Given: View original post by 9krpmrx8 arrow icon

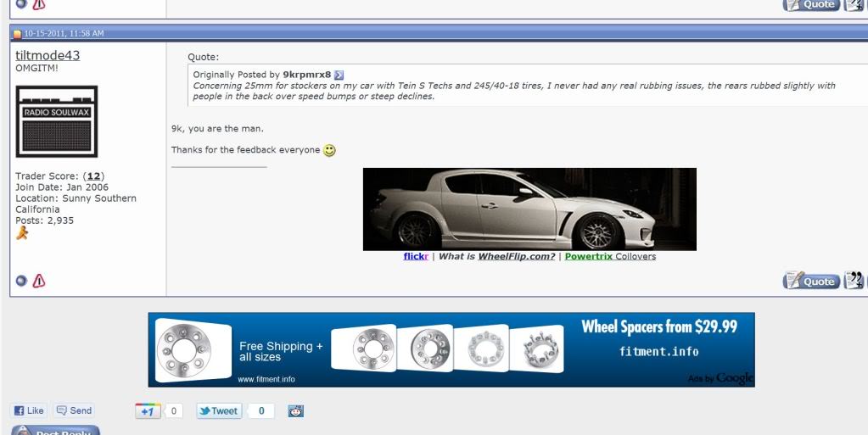Looking at the screenshot, I should [x=339, y=75].
